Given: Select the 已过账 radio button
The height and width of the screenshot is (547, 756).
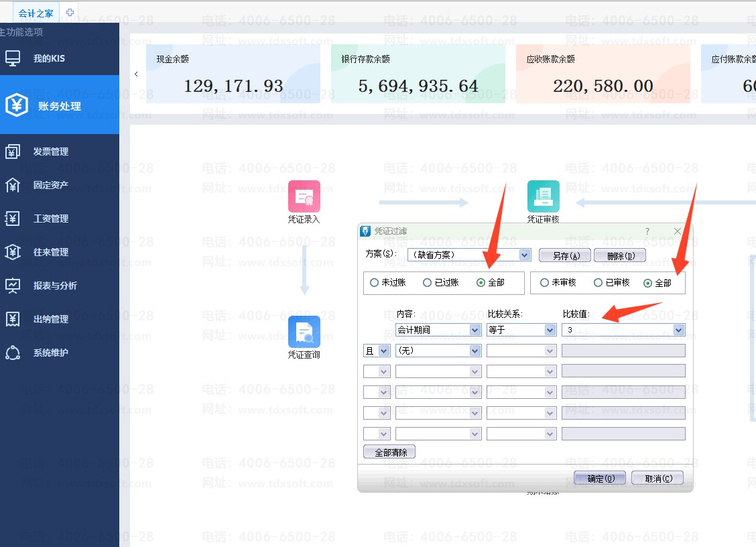Looking at the screenshot, I should [427, 283].
